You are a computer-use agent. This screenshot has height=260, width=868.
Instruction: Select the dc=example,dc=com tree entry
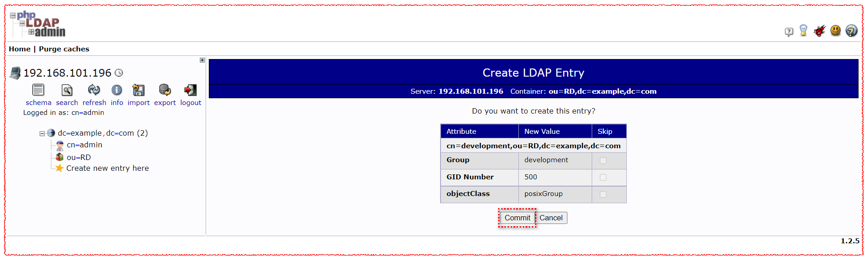103,133
